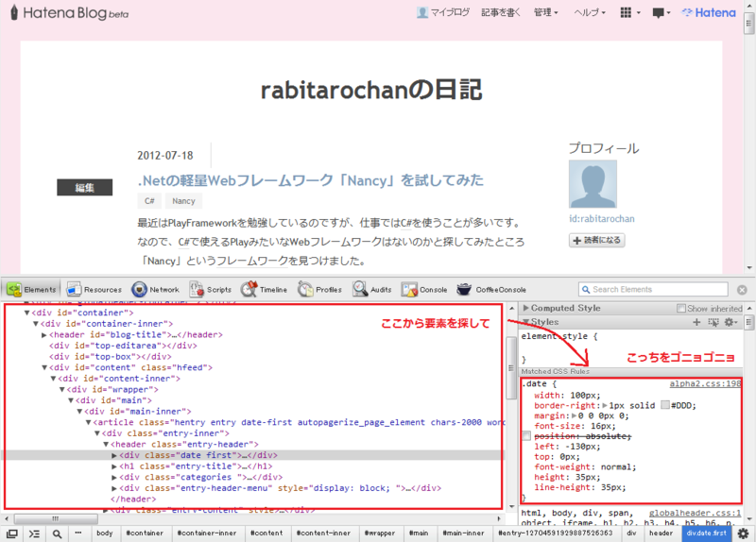The width and height of the screenshot is (756, 542).
Task: Open the grid services menu icon
Action: tap(629, 12)
